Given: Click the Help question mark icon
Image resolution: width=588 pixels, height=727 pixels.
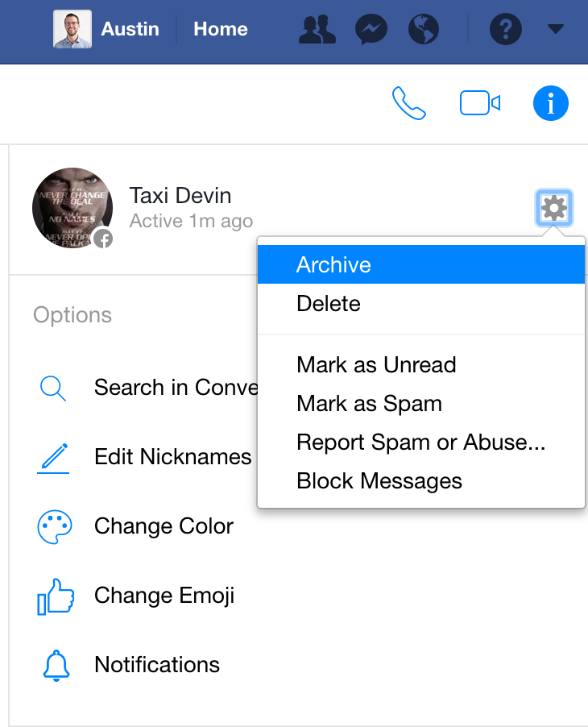Looking at the screenshot, I should [x=506, y=30].
